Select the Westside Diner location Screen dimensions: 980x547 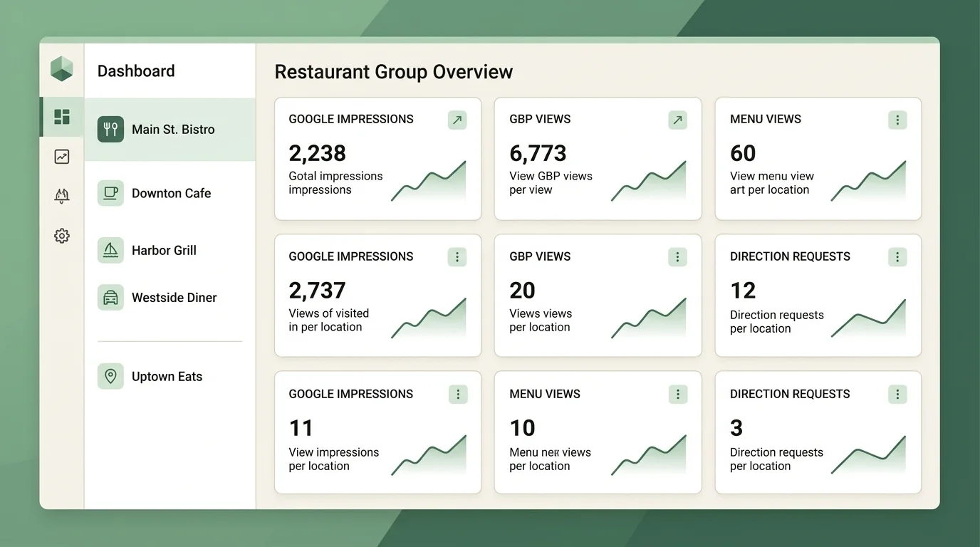point(170,298)
